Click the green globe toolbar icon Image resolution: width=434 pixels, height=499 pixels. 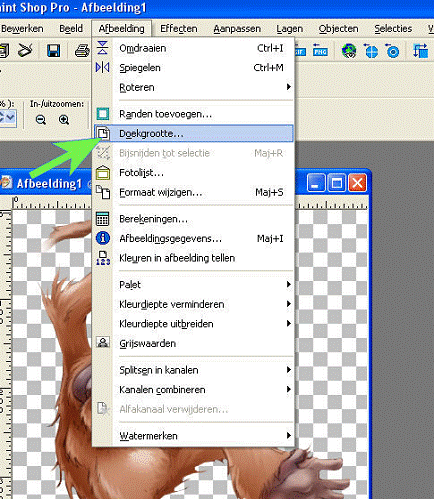pos(349,51)
